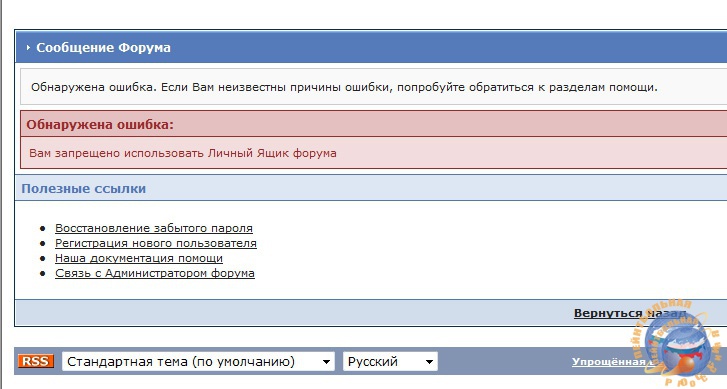Click the orange RSS feed icon
This screenshot has height=389, width=727.
[x=36, y=361]
